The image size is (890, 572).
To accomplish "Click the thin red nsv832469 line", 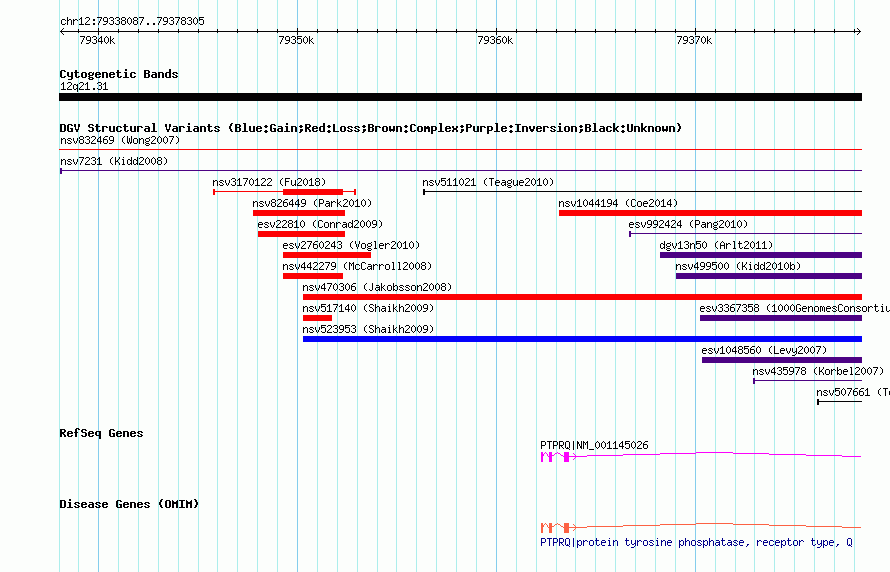I will tap(460, 150).
